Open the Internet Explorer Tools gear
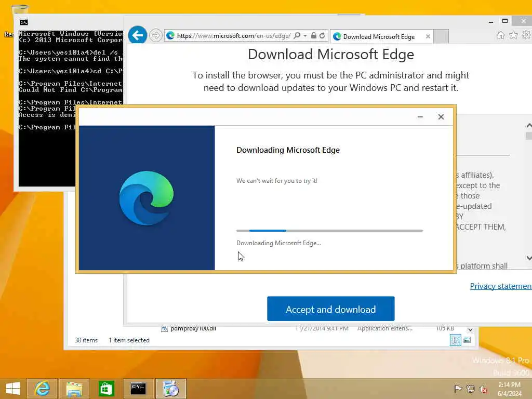Image resolution: width=532 pixels, height=399 pixels. [526, 35]
